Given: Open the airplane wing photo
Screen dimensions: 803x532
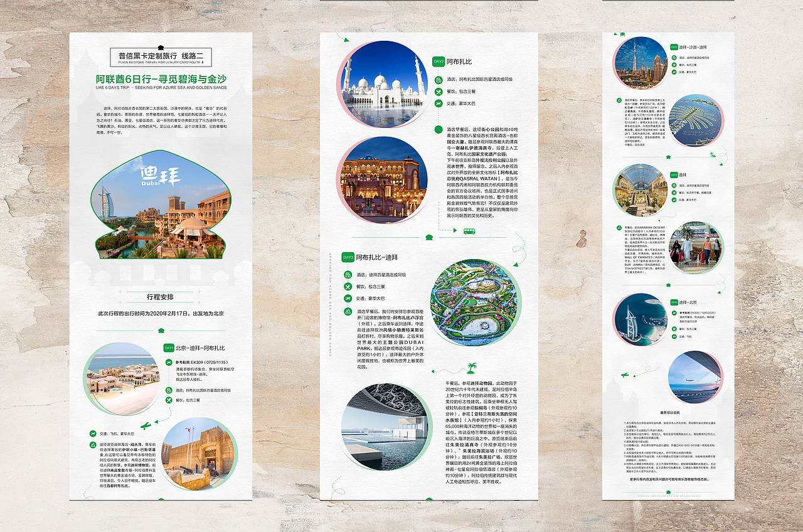Looking at the screenshot, I should [x=695, y=377].
